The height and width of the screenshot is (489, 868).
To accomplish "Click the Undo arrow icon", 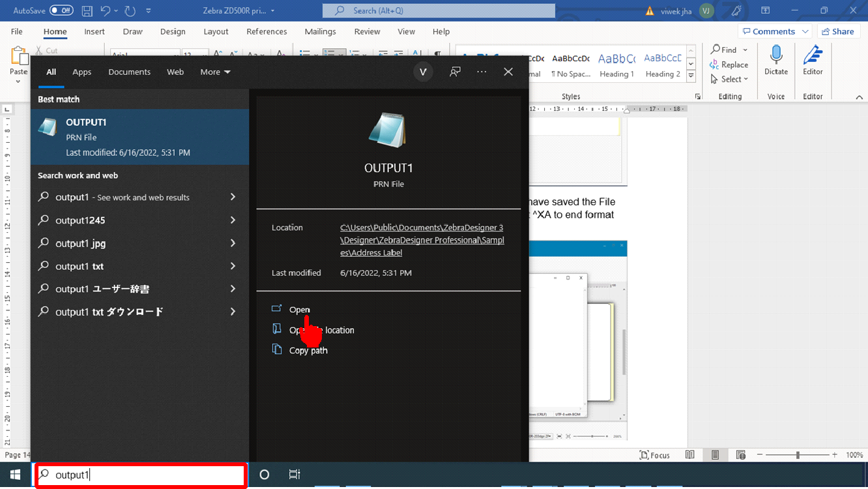I will 106,10.
